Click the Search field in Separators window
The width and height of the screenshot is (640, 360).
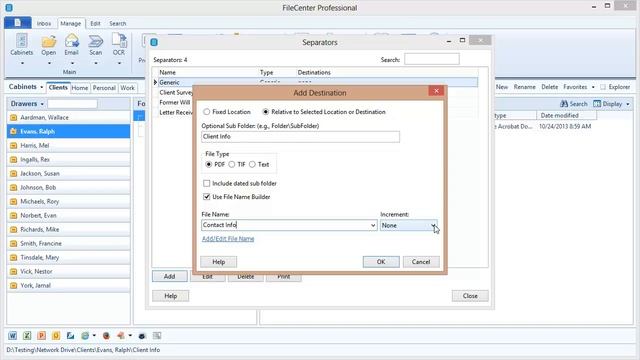pyautogui.click(x=431, y=59)
